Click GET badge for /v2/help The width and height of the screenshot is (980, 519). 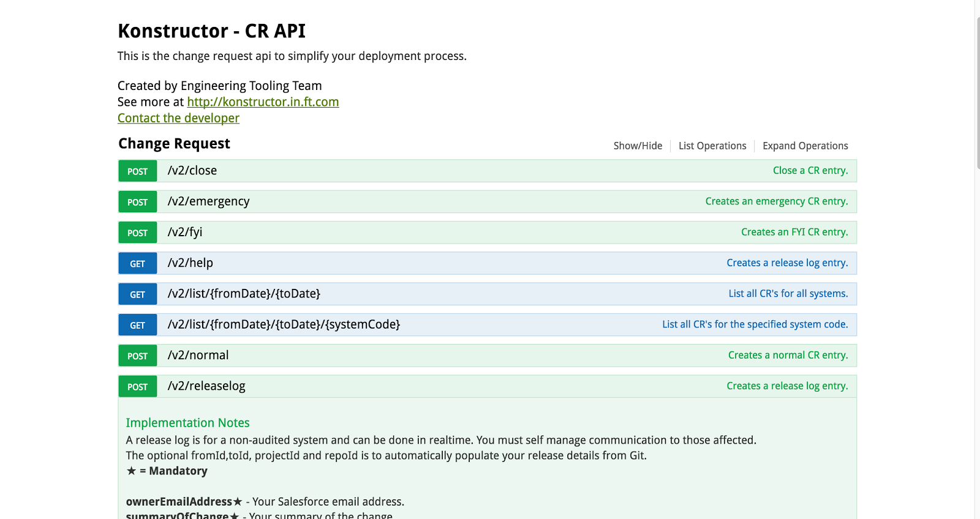[138, 264]
